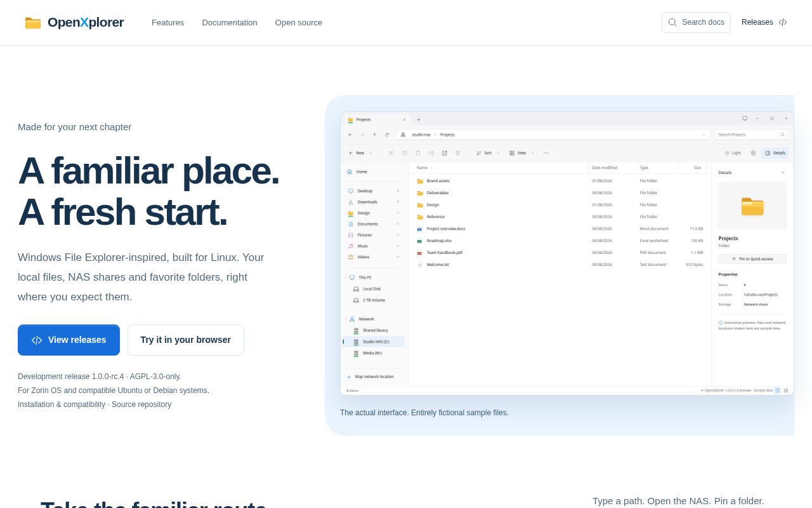The width and height of the screenshot is (812, 508).
Task: Click the Copy icon in the command bar
Action: click(x=405, y=153)
